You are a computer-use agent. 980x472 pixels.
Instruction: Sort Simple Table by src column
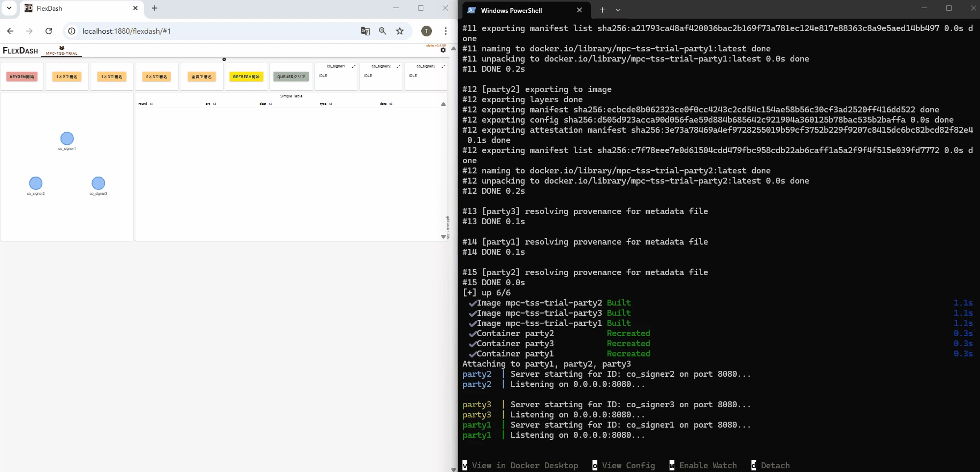(x=210, y=104)
